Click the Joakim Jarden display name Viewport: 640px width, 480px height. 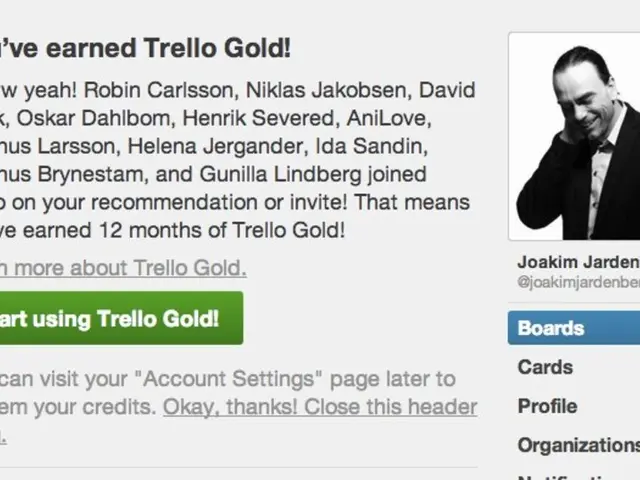577,262
